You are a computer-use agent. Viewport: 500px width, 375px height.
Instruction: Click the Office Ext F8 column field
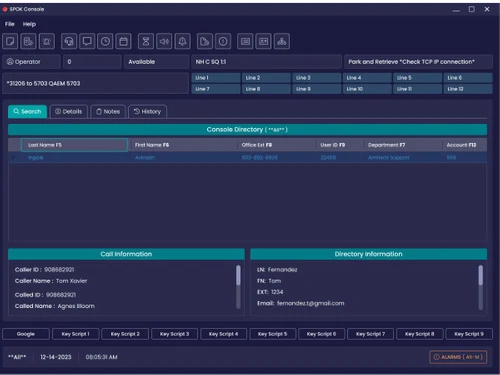pos(276,145)
